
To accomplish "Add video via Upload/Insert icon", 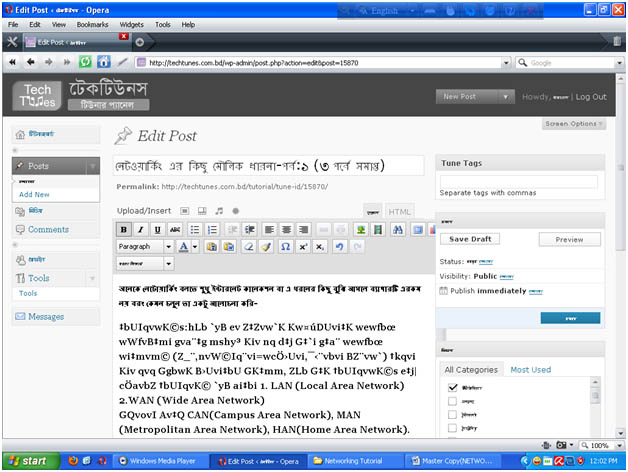I will tap(202, 211).
